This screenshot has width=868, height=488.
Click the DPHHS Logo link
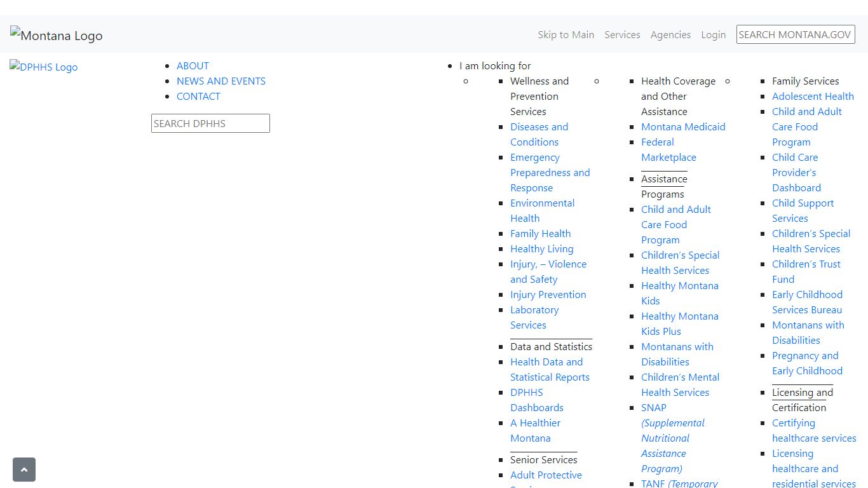point(44,67)
